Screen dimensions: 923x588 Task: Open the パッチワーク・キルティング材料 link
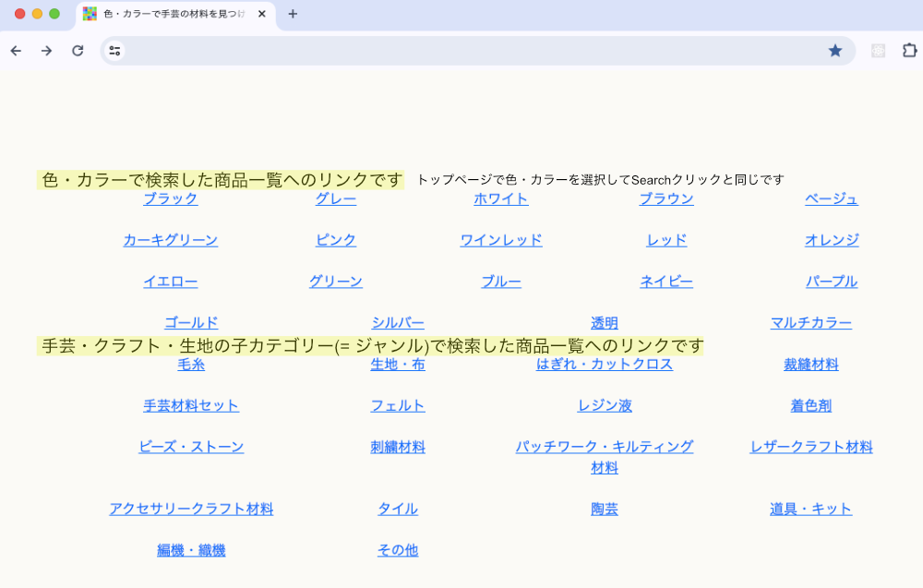605,457
